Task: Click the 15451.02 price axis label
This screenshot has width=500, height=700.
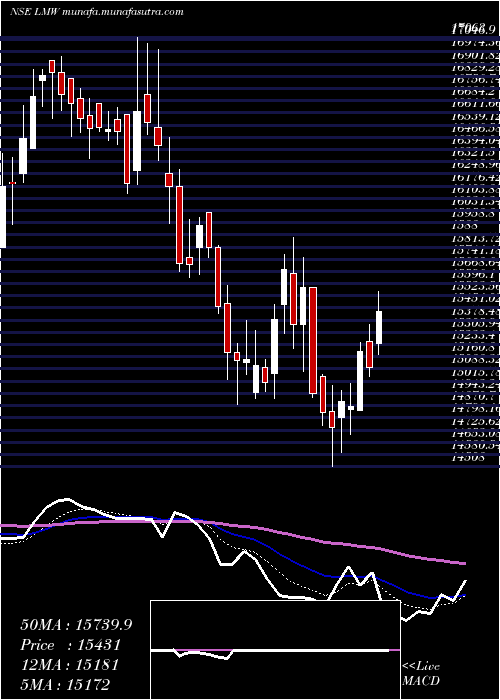Action: (475, 299)
